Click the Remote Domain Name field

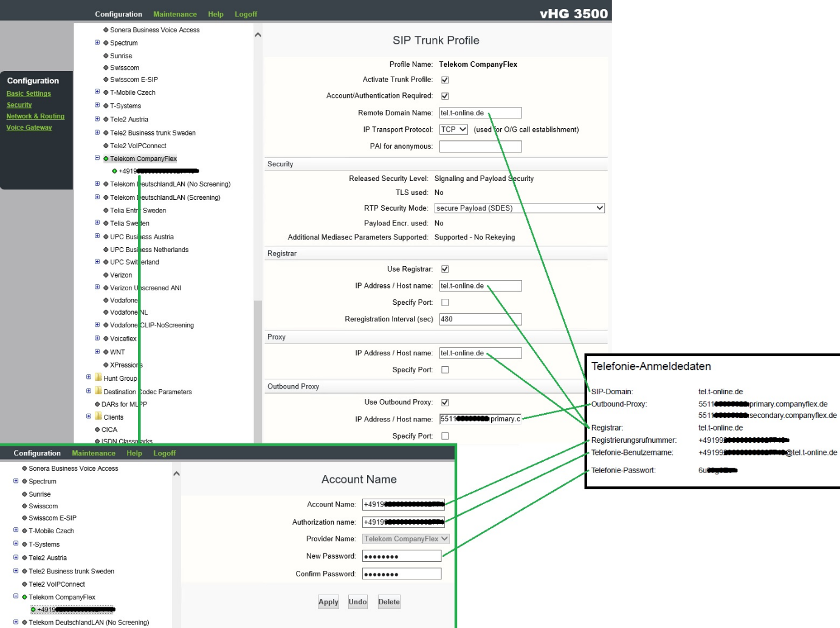click(480, 113)
